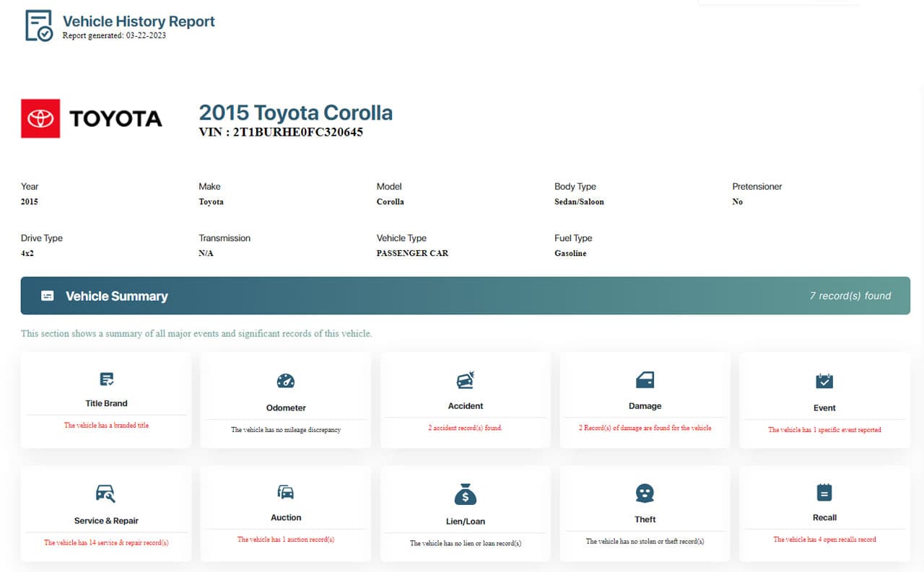The height and width of the screenshot is (572, 924).
Task: Click the Drive Type field label
Action: point(42,238)
